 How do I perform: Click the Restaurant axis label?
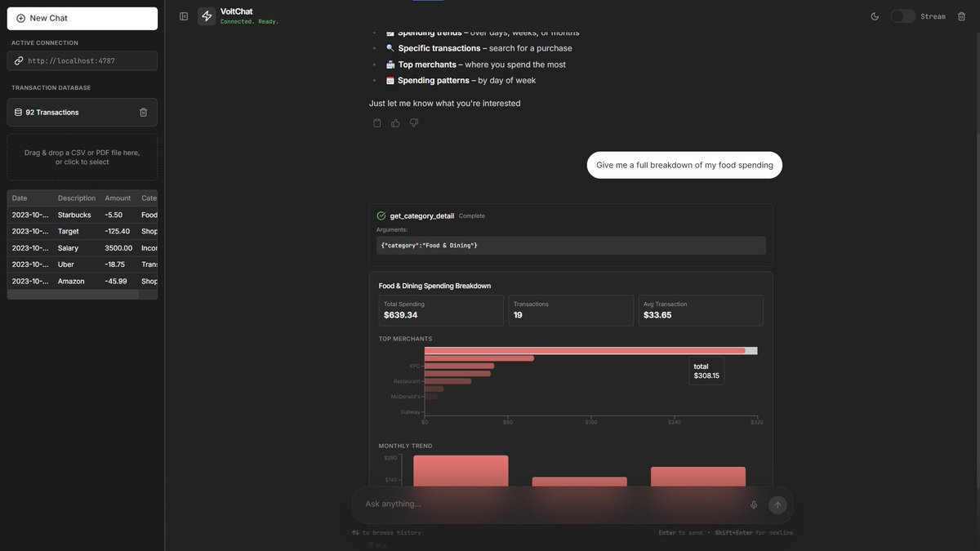(x=407, y=381)
